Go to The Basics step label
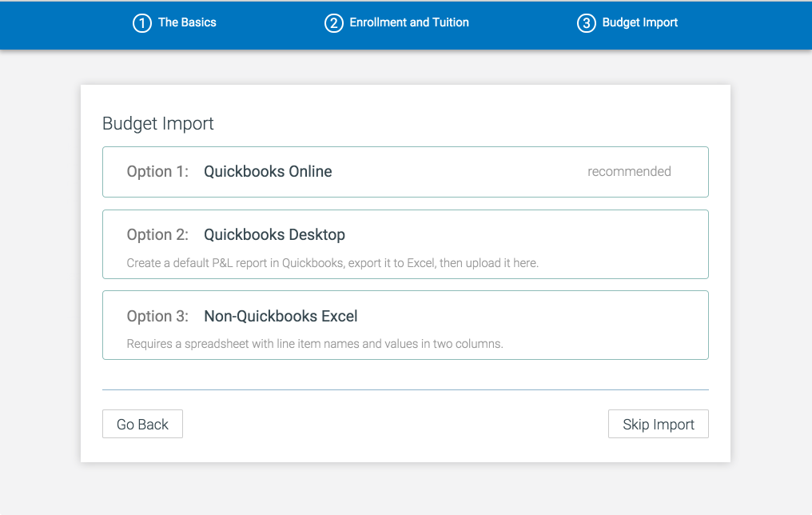This screenshot has width=812, height=515. [x=187, y=22]
